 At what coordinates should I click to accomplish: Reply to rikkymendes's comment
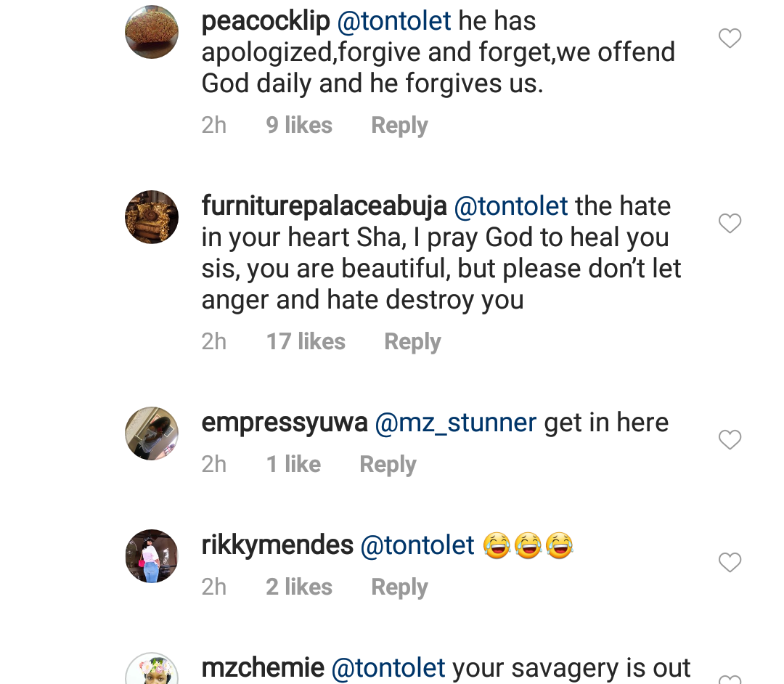pyautogui.click(x=399, y=587)
